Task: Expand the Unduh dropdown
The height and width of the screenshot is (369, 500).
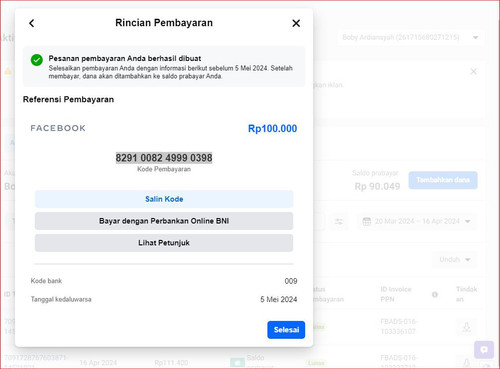Action: pos(455,259)
